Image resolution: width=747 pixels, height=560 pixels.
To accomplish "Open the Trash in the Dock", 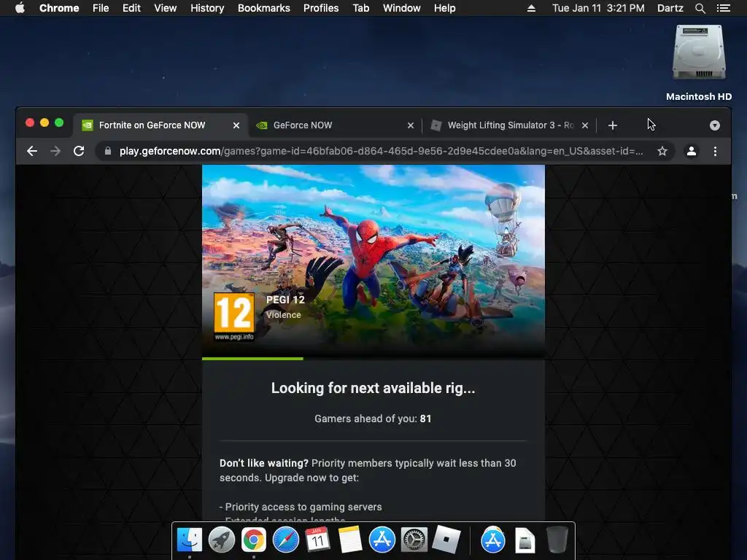I will point(557,540).
